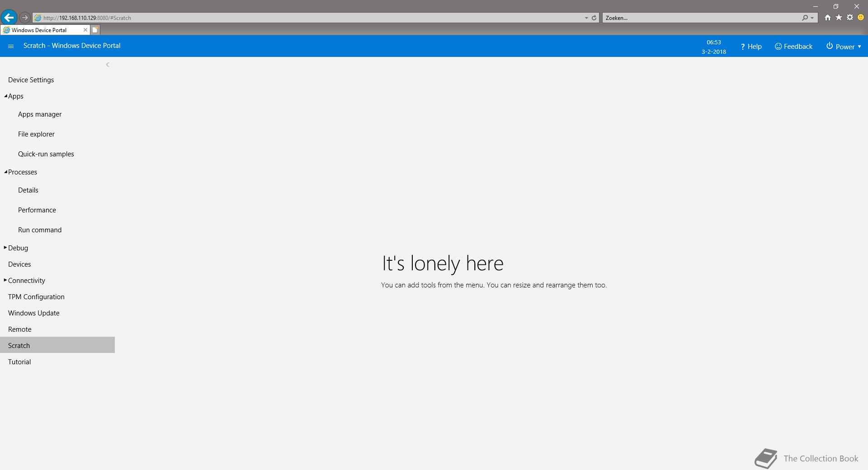This screenshot has width=868, height=470.
Task: Open the Tutorial page
Action: tap(19, 362)
